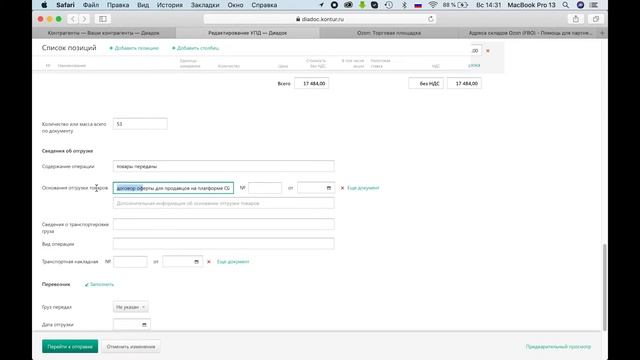The width and height of the screenshot is (640, 360).
Task: Click Транспортная накладная number field
Action: (130, 262)
